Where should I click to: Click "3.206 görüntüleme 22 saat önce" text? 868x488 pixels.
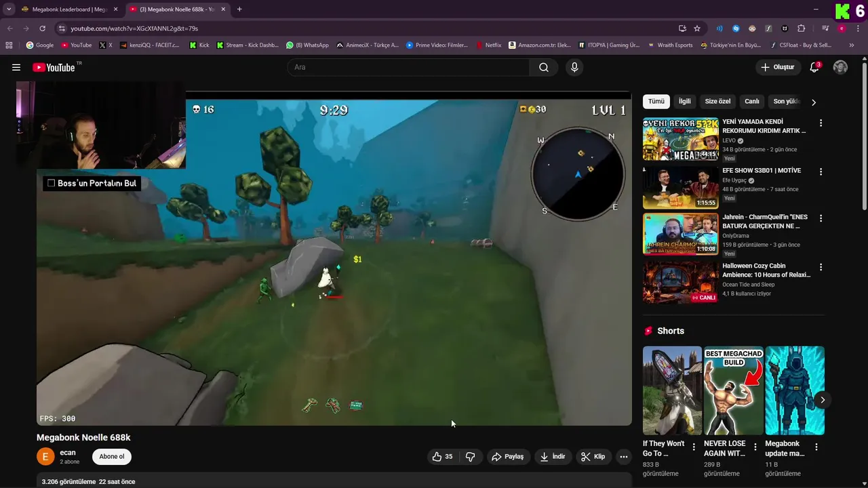[88, 482]
